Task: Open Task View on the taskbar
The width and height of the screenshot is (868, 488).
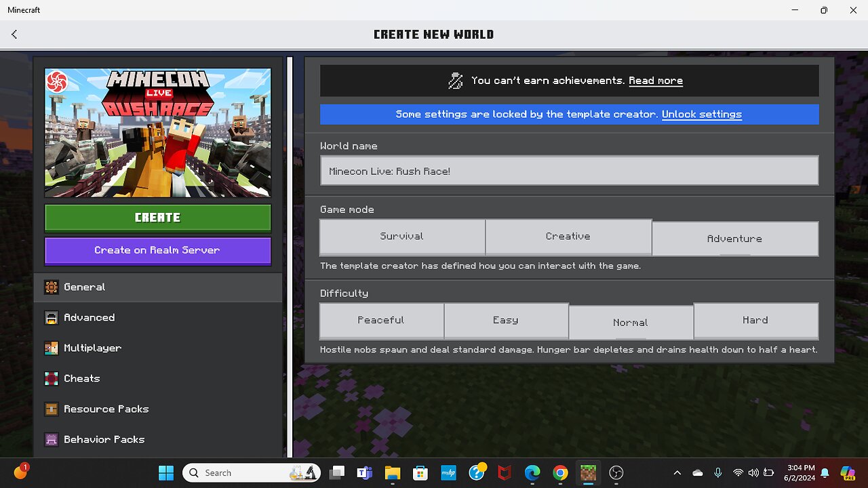Action: click(x=337, y=472)
